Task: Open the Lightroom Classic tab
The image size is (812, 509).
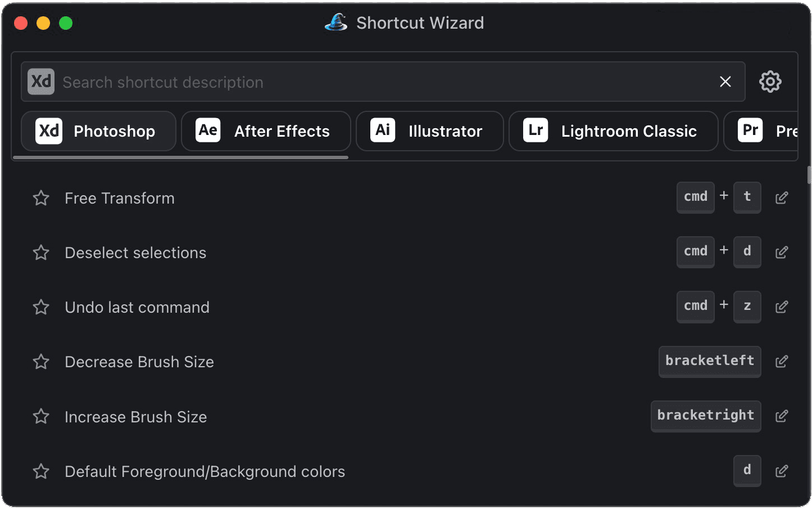Action: coord(613,131)
